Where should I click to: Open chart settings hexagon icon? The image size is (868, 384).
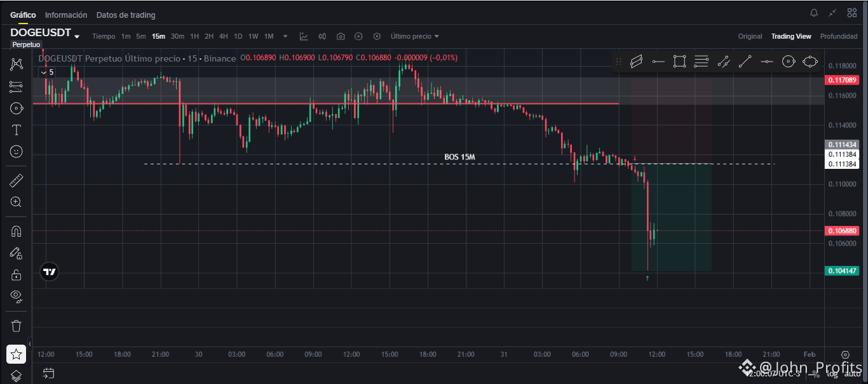tap(377, 36)
